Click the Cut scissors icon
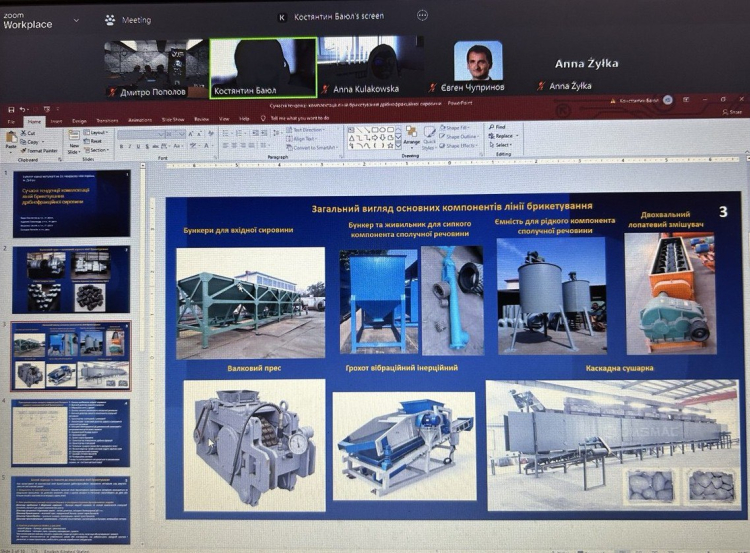 coord(27,132)
